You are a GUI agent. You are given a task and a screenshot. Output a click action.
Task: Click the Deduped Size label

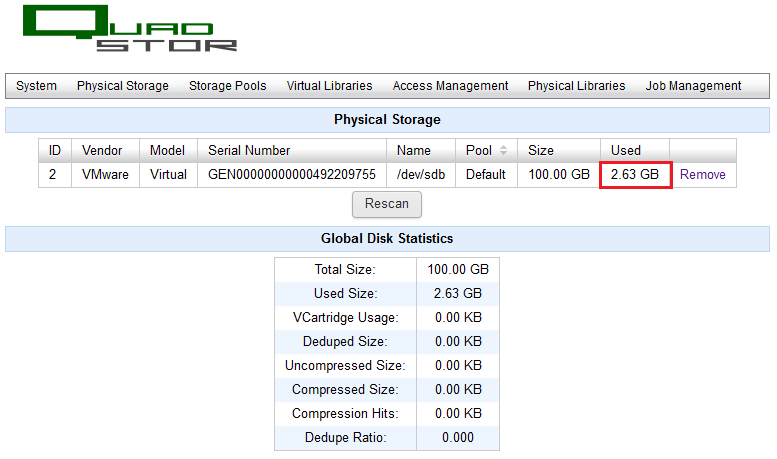(x=345, y=342)
